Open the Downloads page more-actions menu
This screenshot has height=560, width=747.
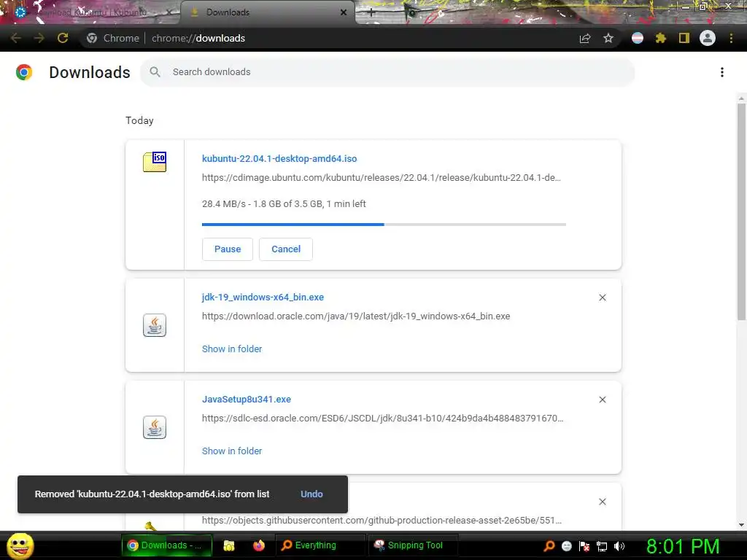tap(722, 72)
